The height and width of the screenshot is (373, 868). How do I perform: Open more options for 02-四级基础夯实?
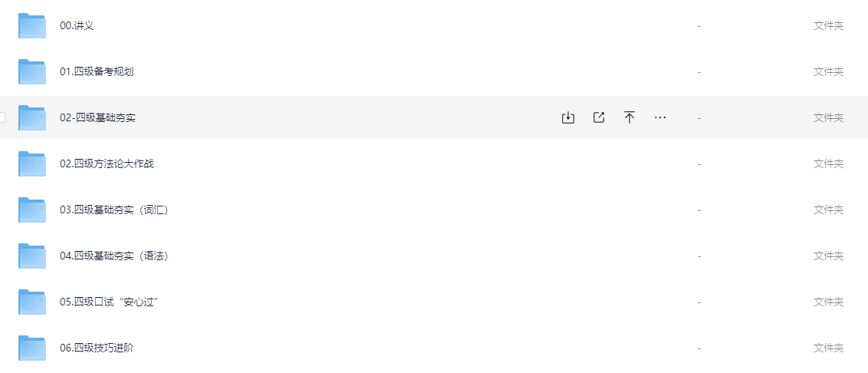tap(660, 117)
